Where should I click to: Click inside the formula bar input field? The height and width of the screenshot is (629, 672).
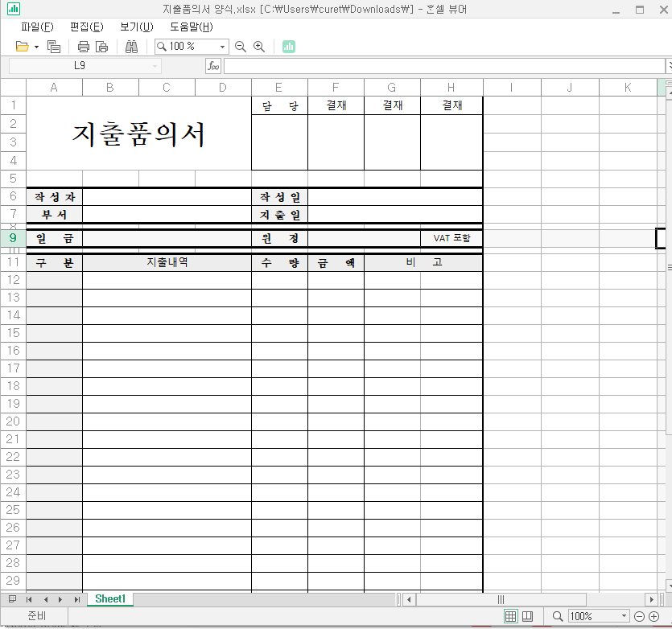click(x=443, y=66)
